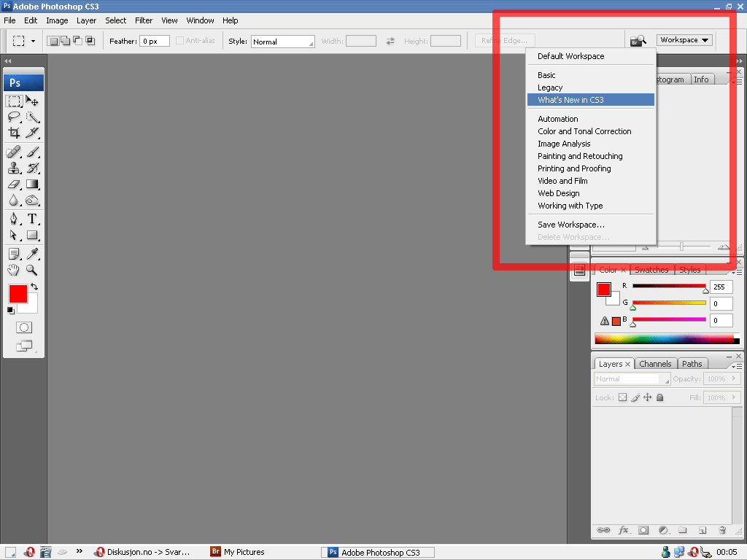Switch to the Paths tab
747x560 pixels.
(x=692, y=364)
